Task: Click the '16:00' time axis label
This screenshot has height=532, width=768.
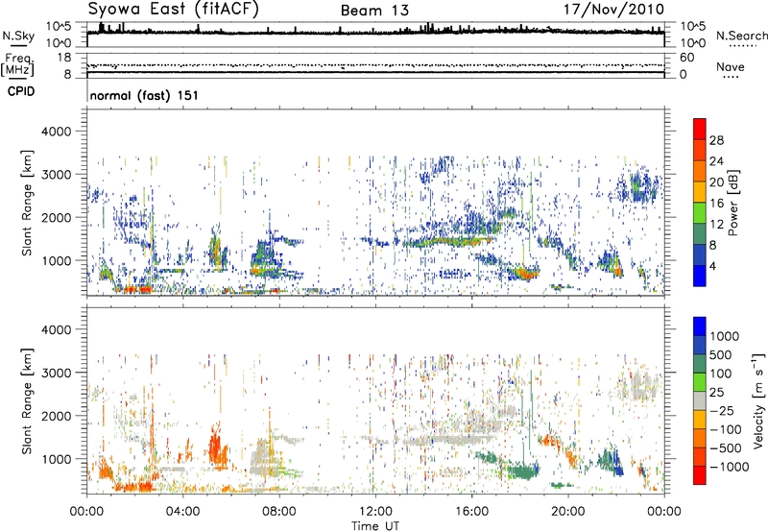Action: (x=471, y=512)
